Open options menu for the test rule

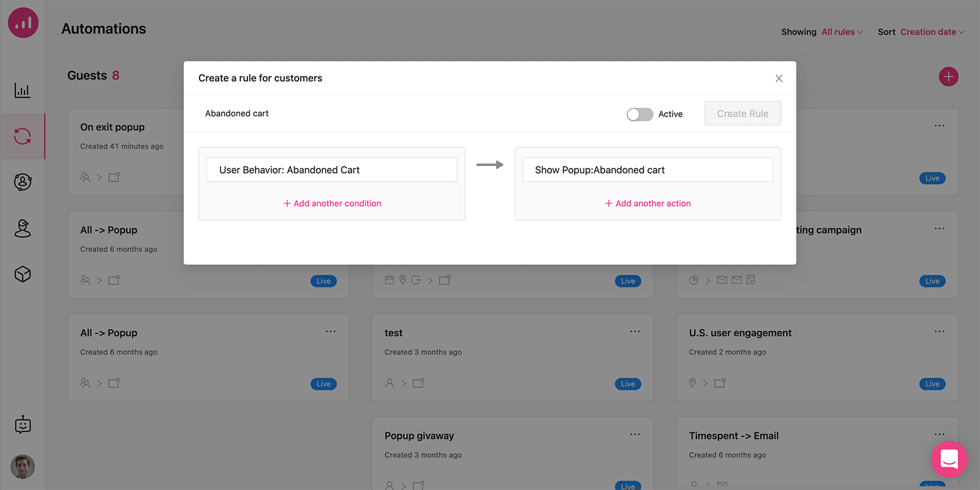(x=635, y=331)
